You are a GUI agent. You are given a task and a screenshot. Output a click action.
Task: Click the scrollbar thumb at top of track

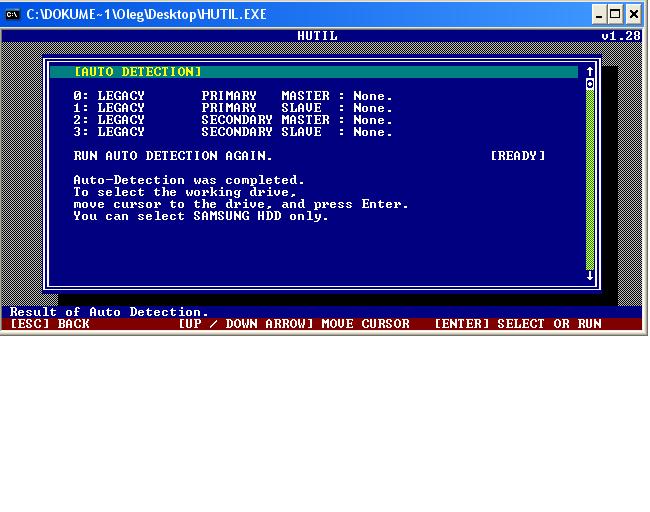click(590, 84)
